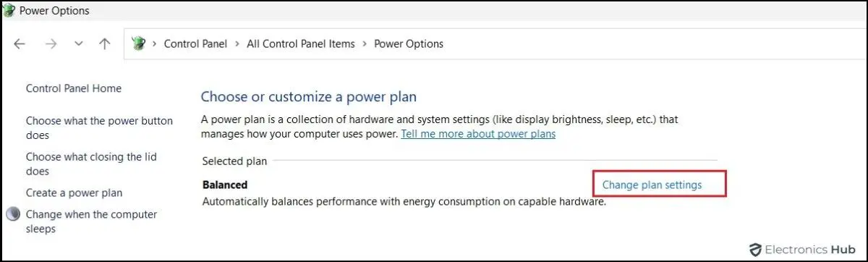Expand the chevron after Control Panel breadcrumb

coord(237,44)
